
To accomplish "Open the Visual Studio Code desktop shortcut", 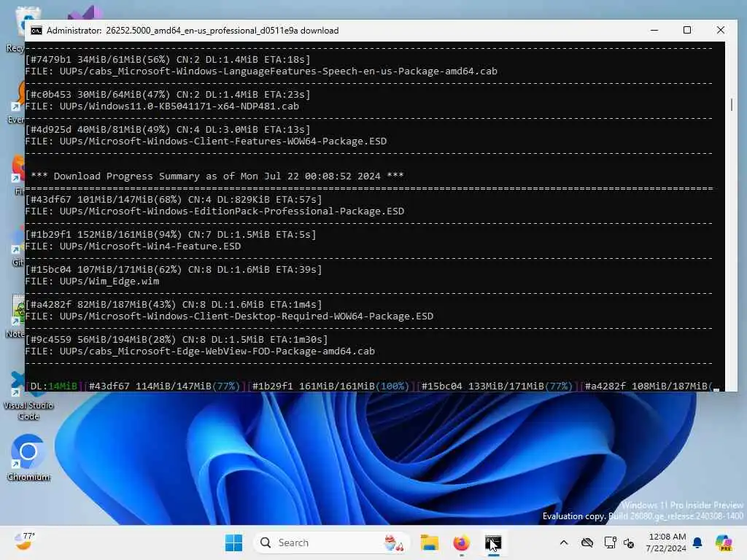I will pos(28,397).
